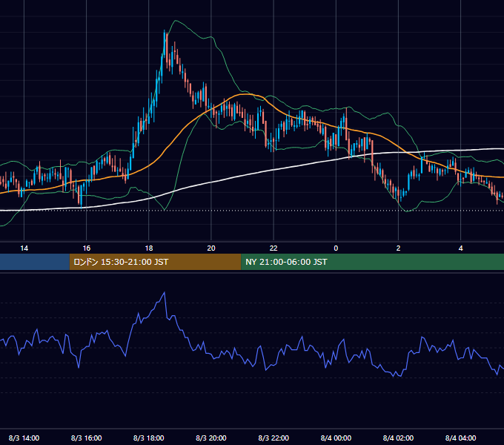Select the 8/3 20:00 date label
This screenshot has height=445, width=504.
211,438
